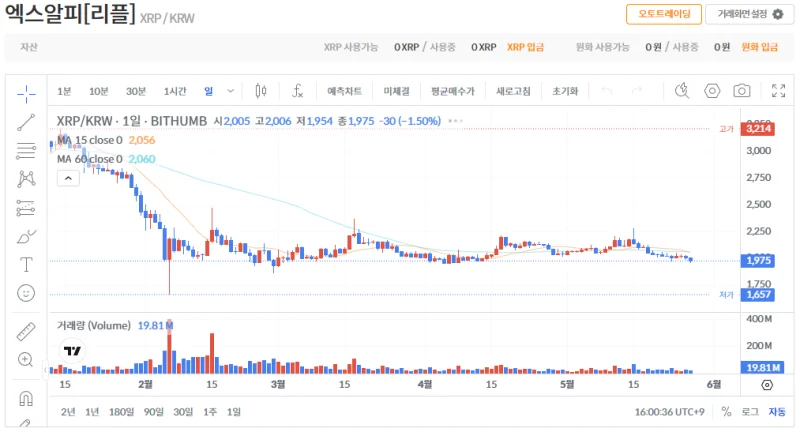Select the forecast position tool

[x=26, y=208]
